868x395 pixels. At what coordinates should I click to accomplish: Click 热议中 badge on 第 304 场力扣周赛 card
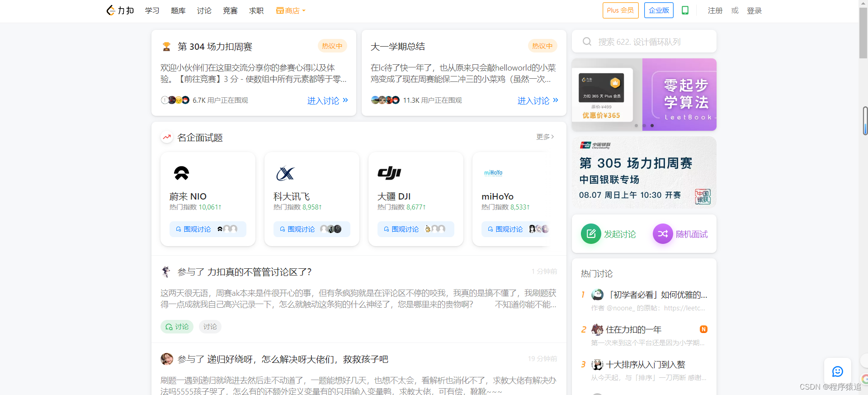click(x=332, y=46)
